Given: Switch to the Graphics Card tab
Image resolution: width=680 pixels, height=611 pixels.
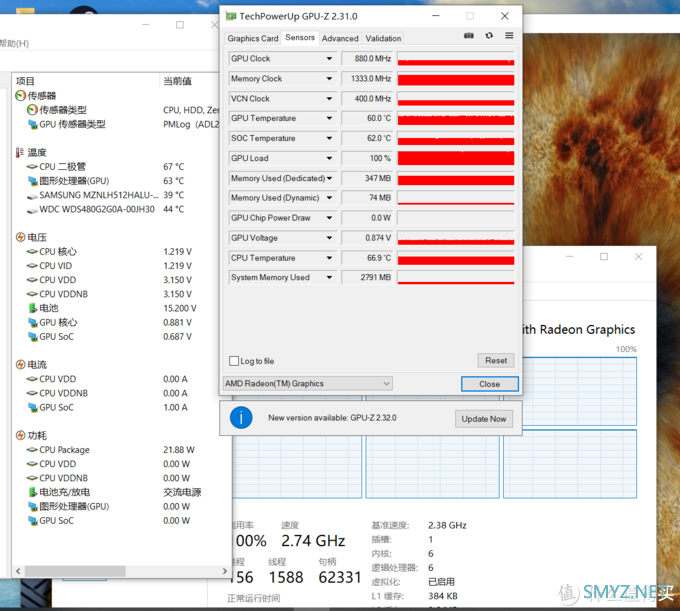Looking at the screenshot, I should point(253,39).
